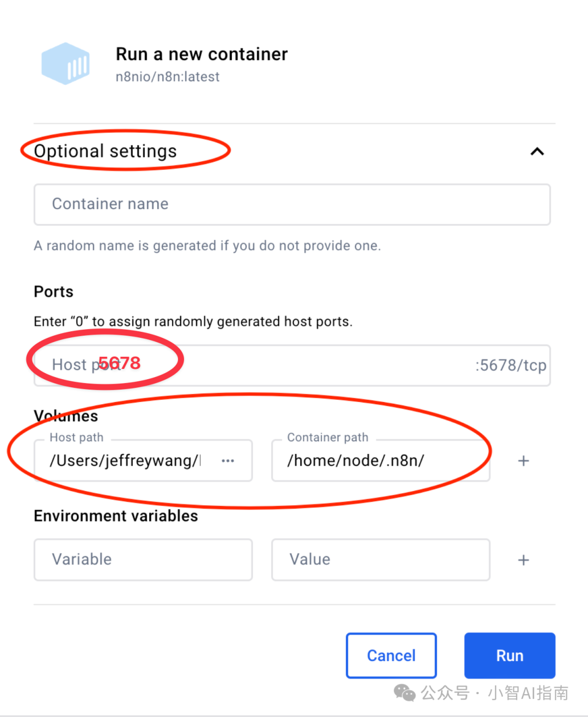Click the Run a new container title

point(201,54)
